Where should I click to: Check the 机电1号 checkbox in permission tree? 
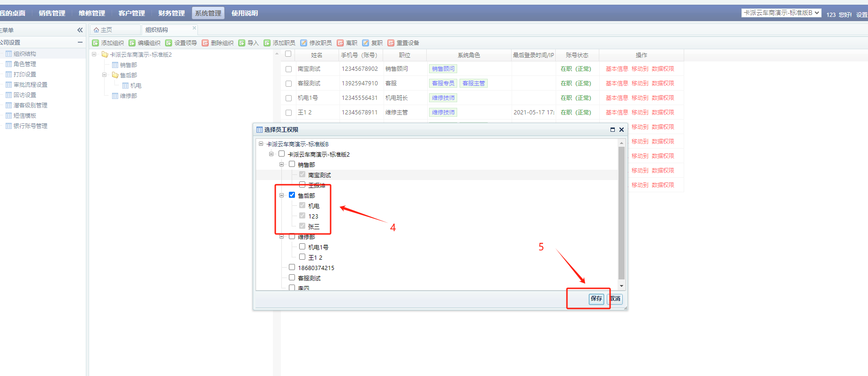click(x=302, y=247)
